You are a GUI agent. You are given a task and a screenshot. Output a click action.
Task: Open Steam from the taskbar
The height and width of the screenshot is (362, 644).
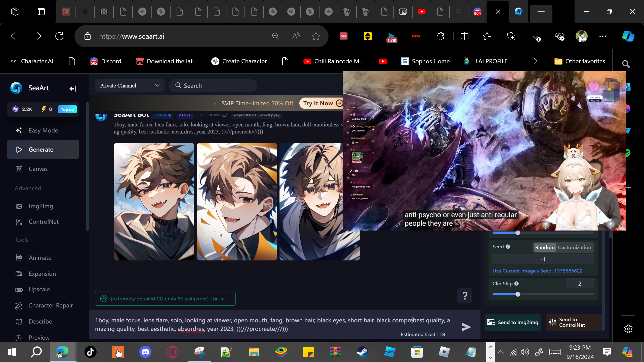363,352
